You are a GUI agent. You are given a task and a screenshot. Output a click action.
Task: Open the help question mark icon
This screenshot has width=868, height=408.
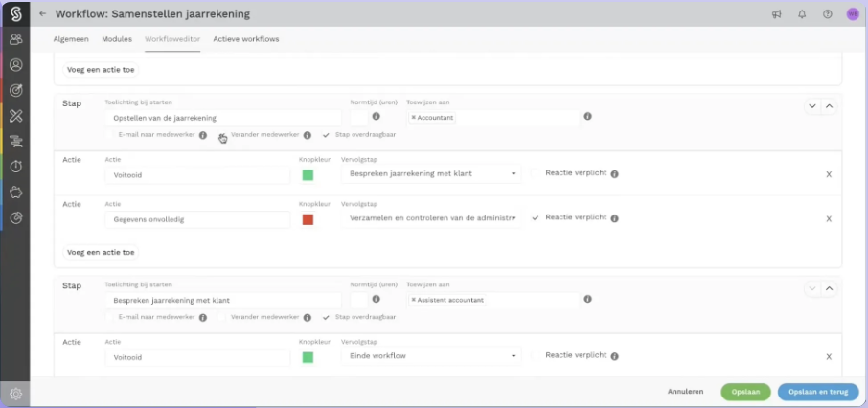click(x=827, y=14)
